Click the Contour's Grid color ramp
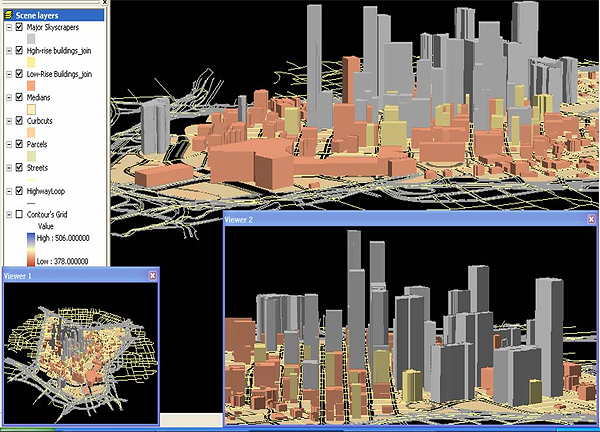 [x=31, y=249]
